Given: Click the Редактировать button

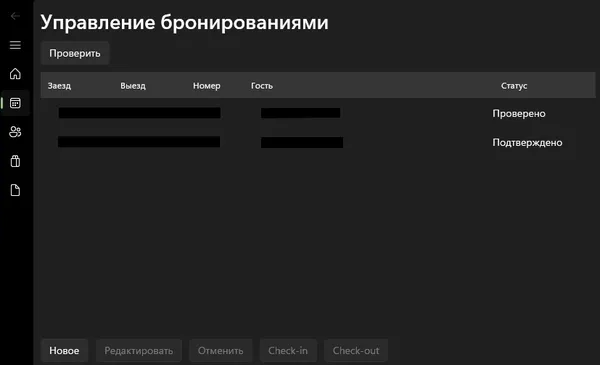Looking at the screenshot, I should (x=139, y=350).
